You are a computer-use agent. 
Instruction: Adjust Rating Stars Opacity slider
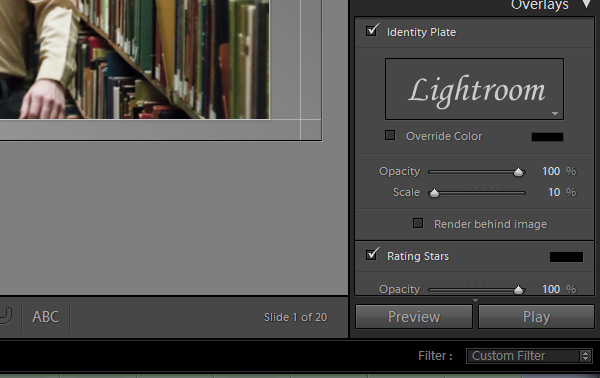click(x=518, y=290)
